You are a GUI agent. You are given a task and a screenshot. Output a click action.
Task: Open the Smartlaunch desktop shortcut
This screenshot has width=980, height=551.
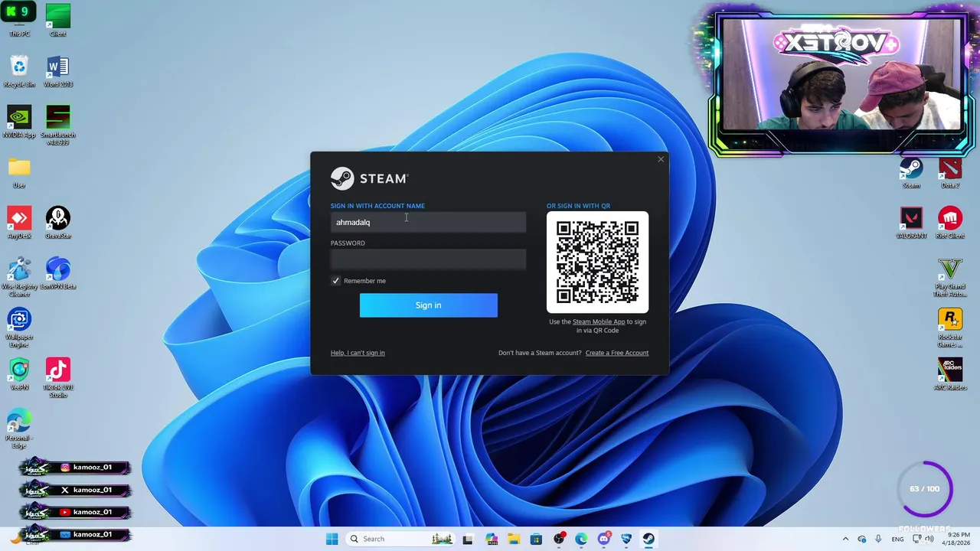pyautogui.click(x=57, y=125)
